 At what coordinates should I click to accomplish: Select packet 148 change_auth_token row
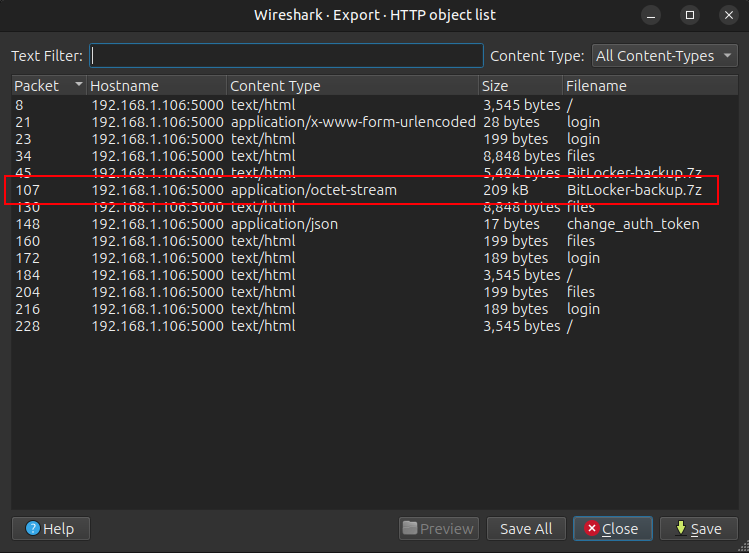[x=360, y=224]
